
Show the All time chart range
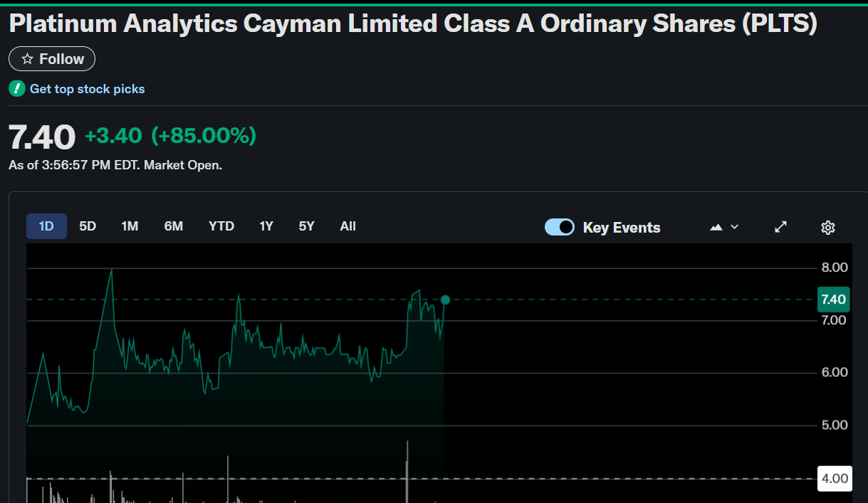347,226
